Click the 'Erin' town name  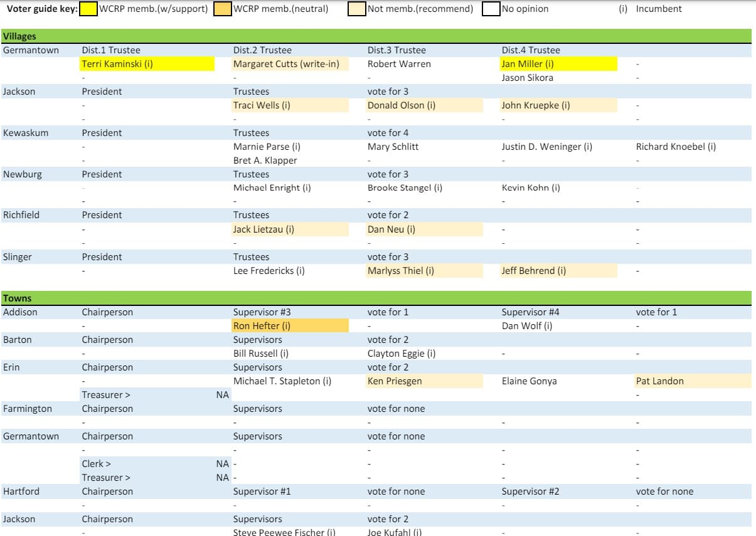click(11, 367)
